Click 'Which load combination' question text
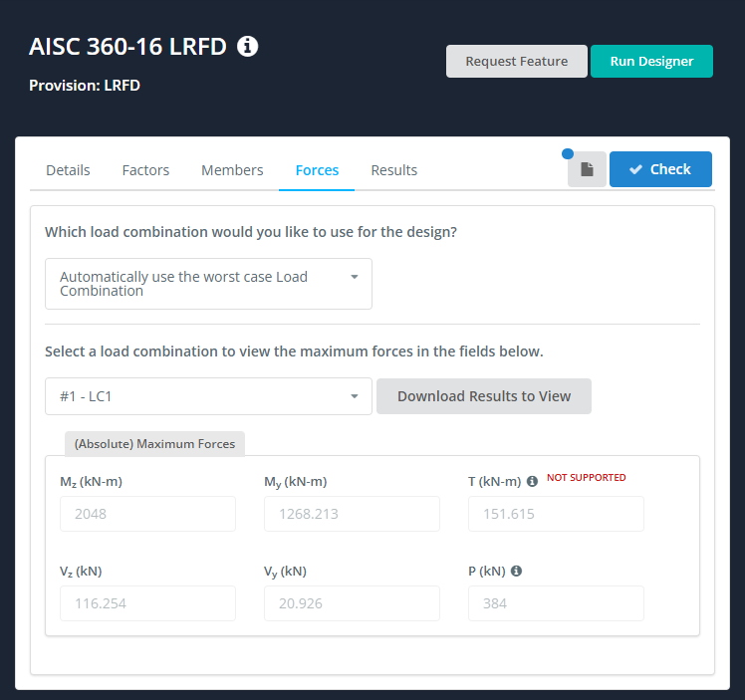The image size is (745, 700). tap(251, 232)
